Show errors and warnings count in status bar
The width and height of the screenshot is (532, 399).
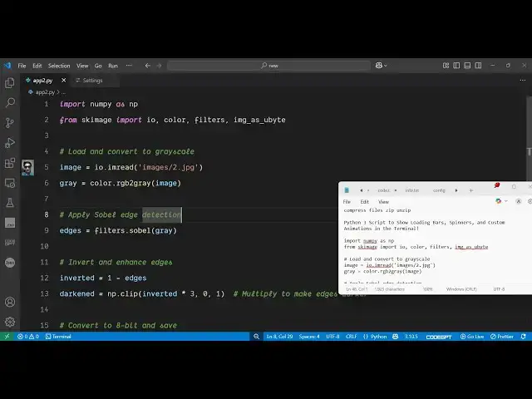pos(28,337)
